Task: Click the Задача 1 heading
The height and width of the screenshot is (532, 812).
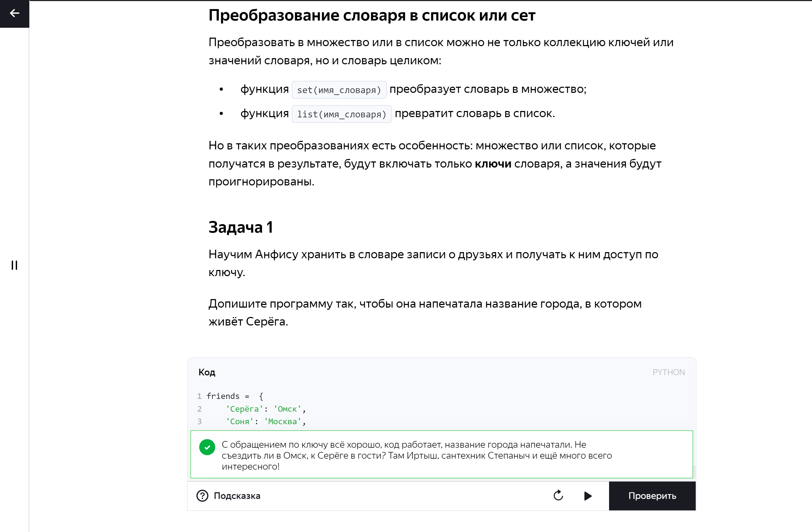Action: 241,227
